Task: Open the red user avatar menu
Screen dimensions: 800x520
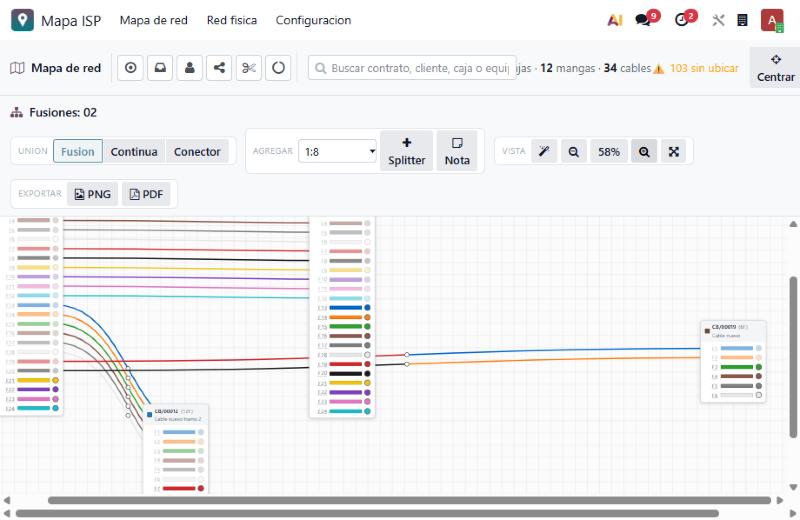Action: coord(772,20)
